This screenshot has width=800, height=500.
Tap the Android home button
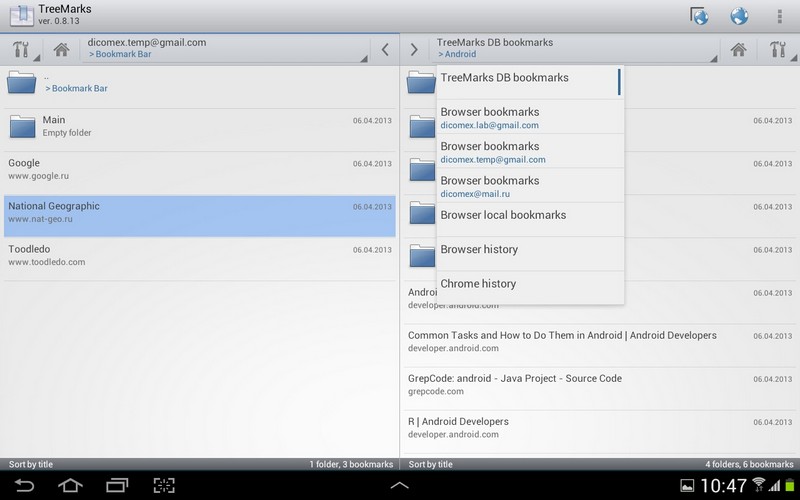pyautogui.click(x=70, y=485)
